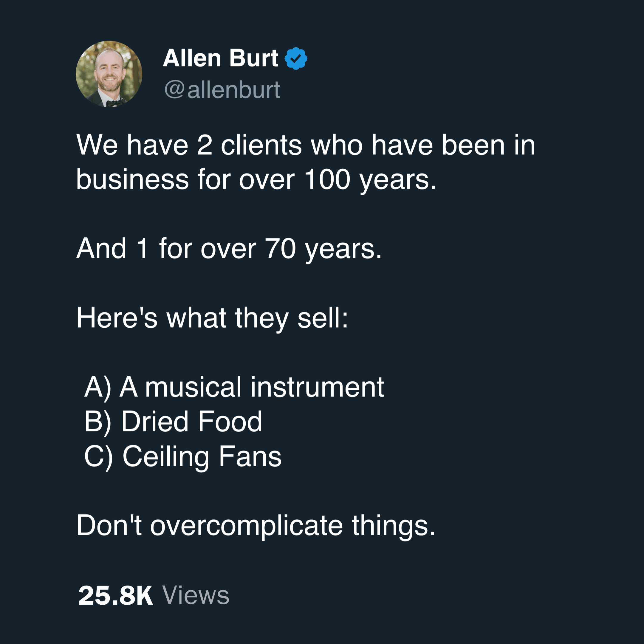Click the line 'B) Dried Food'
This screenshot has width=644, height=644.
173,422
